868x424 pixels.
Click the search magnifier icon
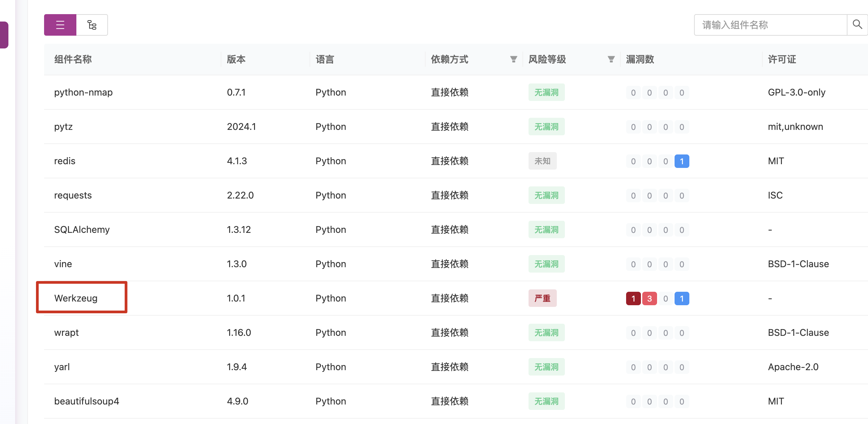pos(857,24)
